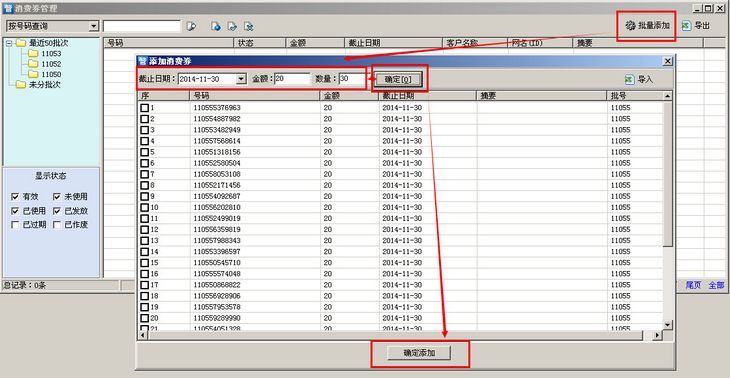Viewport: 730px width, 378px height.
Task: Select number cell 110552580504
Action: tap(217, 163)
